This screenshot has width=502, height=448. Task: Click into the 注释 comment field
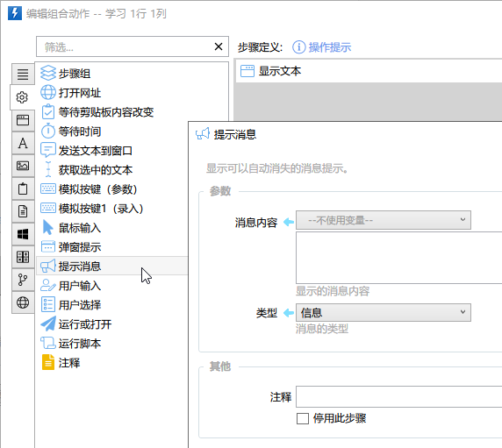coord(399,396)
